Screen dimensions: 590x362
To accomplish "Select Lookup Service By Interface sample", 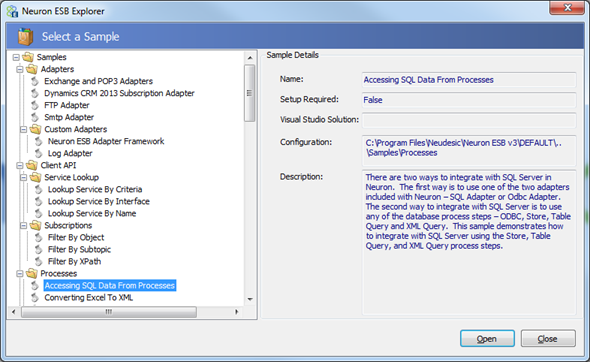I will point(99,202).
